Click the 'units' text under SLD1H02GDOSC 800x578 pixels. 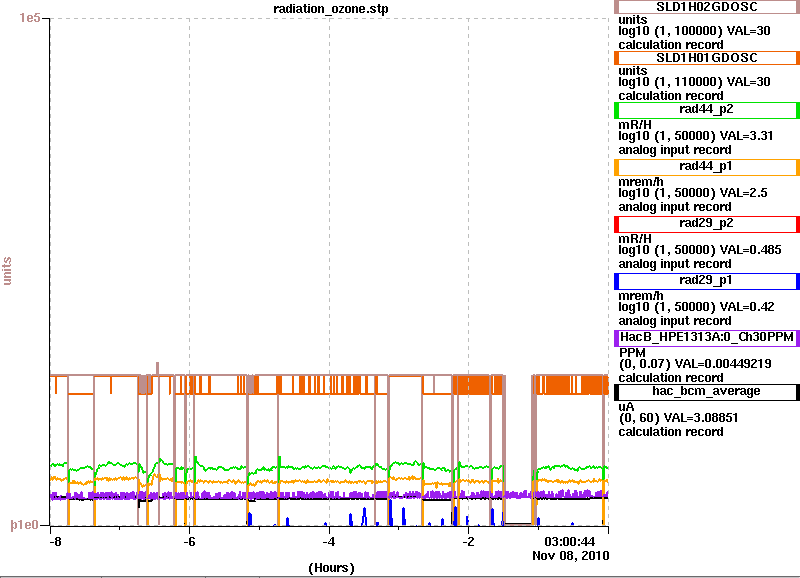pyautogui.click(x=633, y=20)
